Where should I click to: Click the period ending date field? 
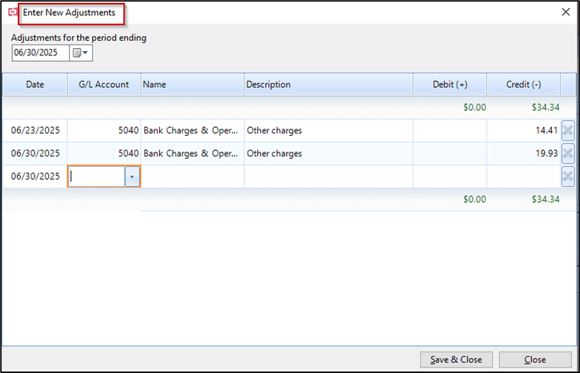(x=41, y=53)
